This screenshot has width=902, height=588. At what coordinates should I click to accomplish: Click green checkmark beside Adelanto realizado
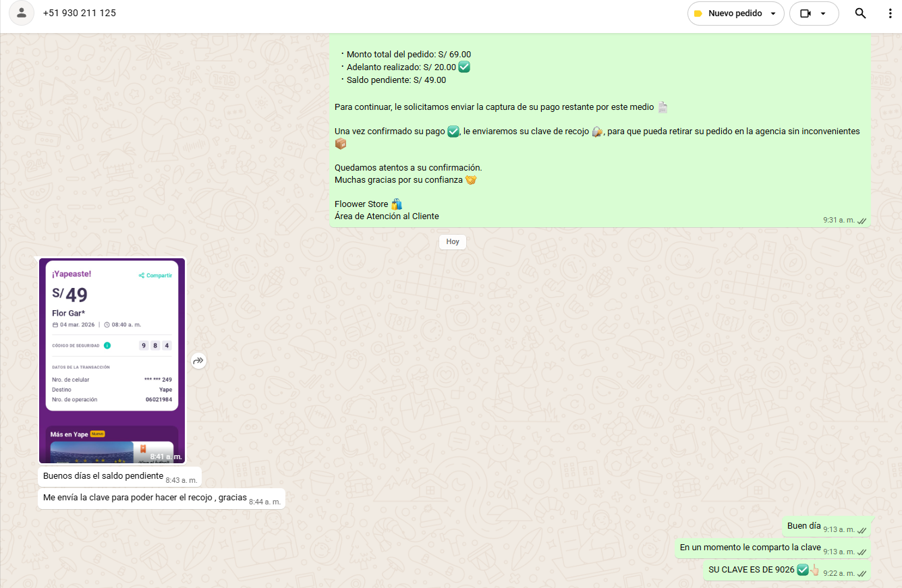pyautogui.click(x=463, y=67)
